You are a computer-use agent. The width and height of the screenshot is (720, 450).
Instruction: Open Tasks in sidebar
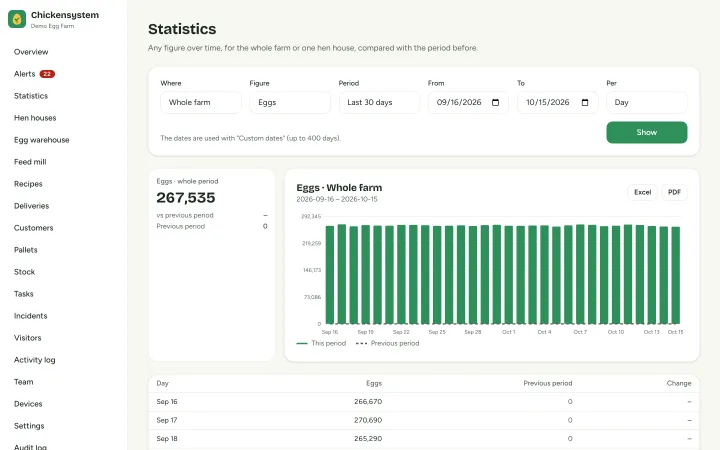[x=23, y=294]
